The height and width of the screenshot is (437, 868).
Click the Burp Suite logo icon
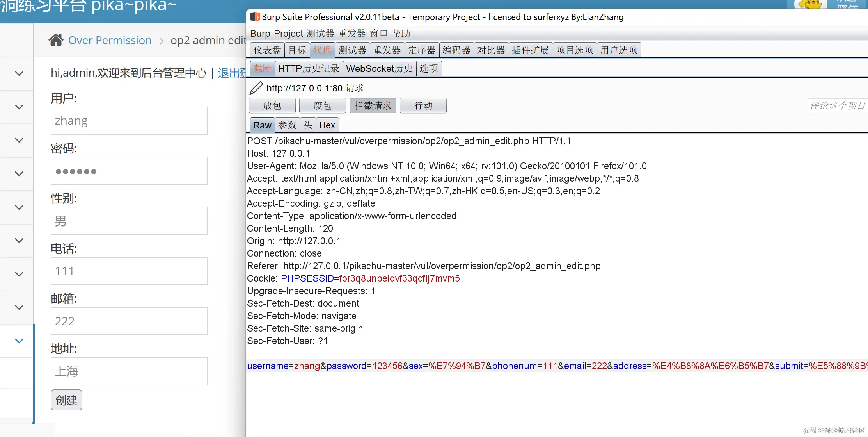pos(255,17)
